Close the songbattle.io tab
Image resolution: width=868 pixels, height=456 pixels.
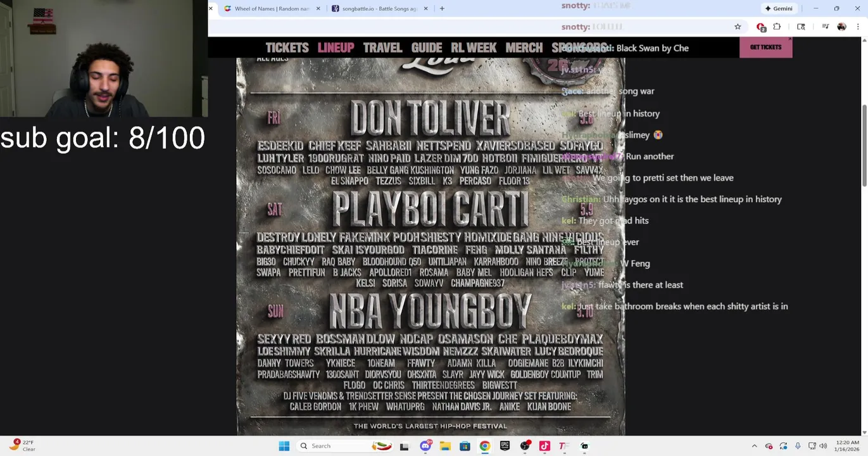pos(425,9)
